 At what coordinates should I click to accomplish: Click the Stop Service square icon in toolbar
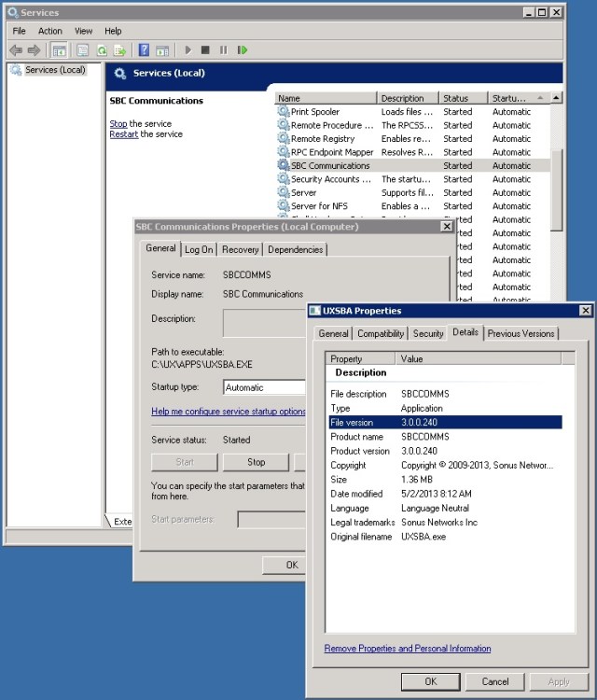(205, 50)
